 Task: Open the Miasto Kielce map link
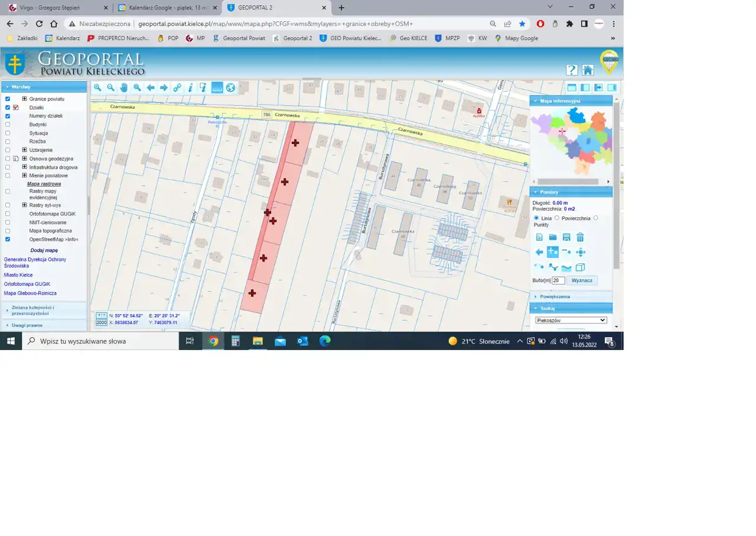pyautogui.click(x=18, y=275)
